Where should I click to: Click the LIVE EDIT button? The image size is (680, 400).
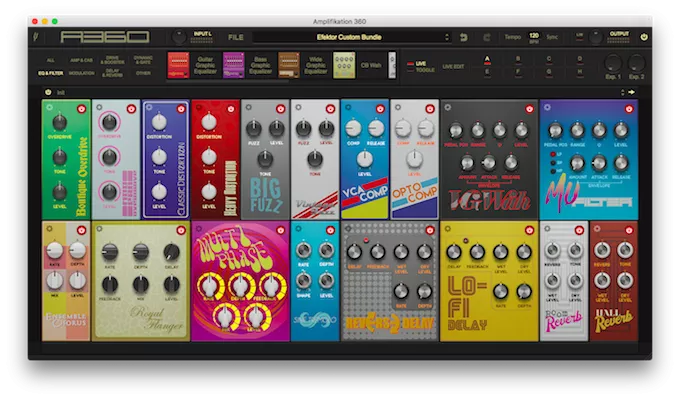[x=453, y=66]
